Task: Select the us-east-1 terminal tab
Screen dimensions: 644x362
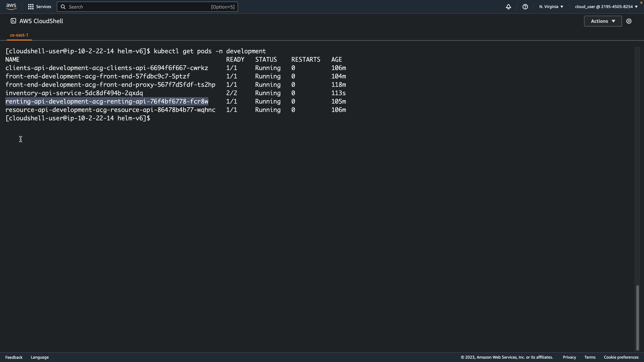Action: 19,35
